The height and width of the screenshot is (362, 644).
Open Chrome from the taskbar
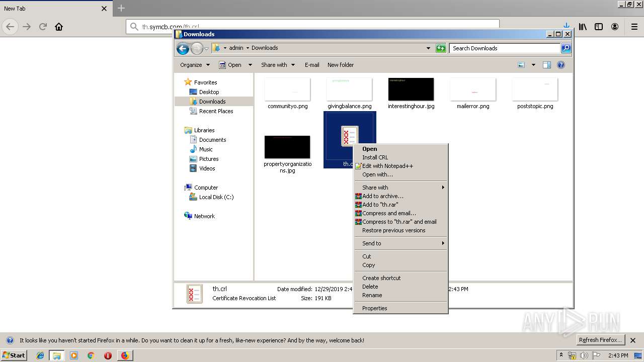[91, 355]
